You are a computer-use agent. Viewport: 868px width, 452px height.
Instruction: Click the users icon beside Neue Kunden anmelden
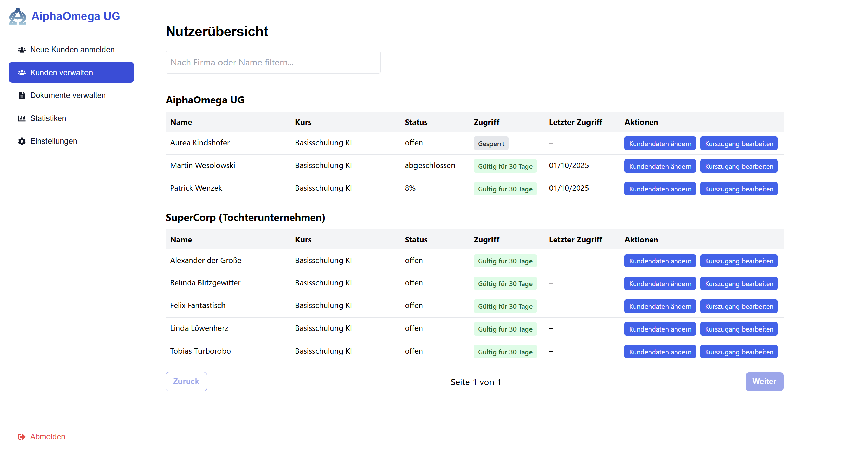(22, 50)
